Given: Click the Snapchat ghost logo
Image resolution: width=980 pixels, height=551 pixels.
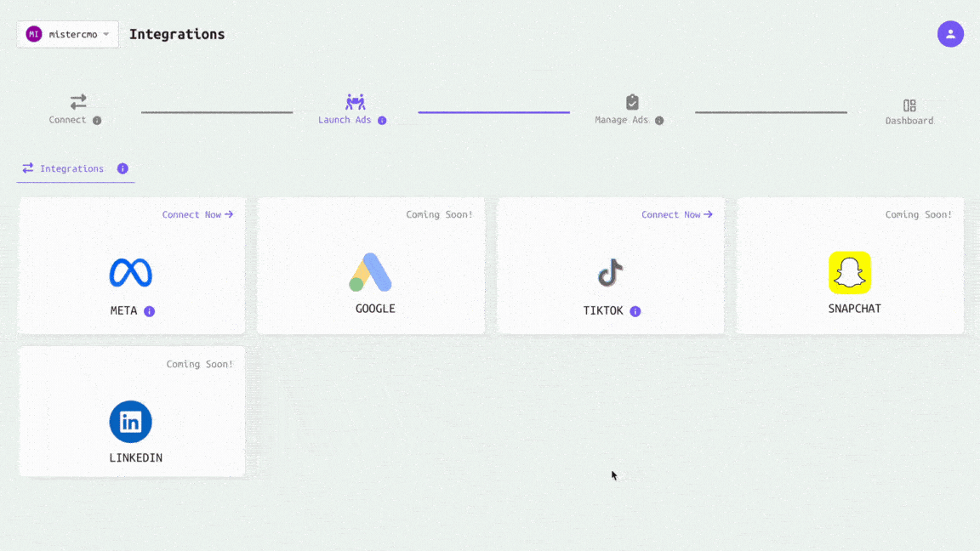Looking at the screenshot, I should pyautogui.click(x=850, y=272).
